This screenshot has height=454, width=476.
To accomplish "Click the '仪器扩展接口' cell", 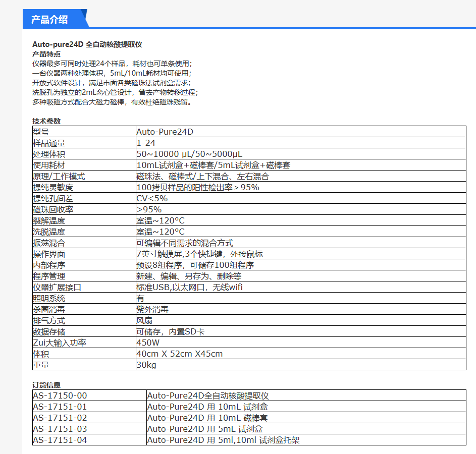I will [x=84, y=287].
